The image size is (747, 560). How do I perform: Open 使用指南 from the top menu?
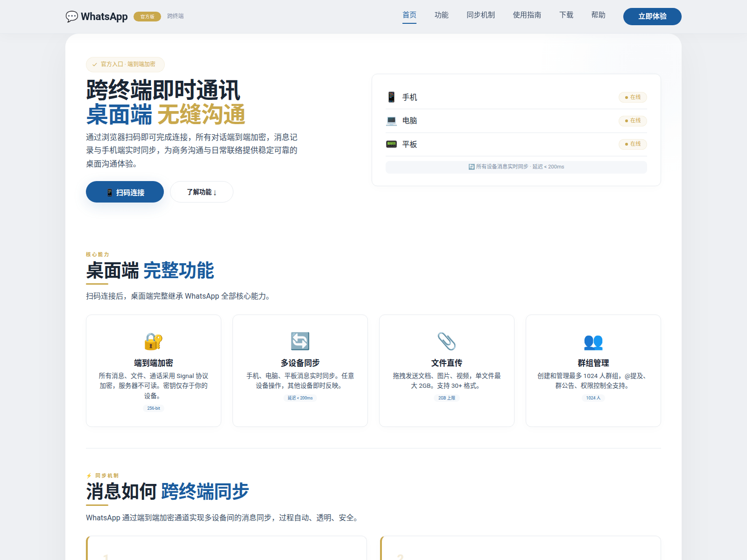pos(527,15)
